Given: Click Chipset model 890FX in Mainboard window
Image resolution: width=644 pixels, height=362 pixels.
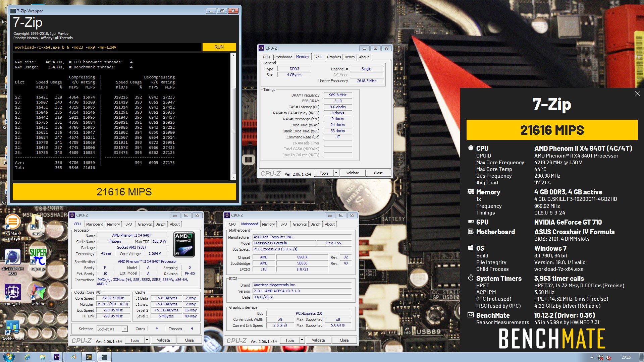Looking at the screenshot, I should [x=302, y=257].
